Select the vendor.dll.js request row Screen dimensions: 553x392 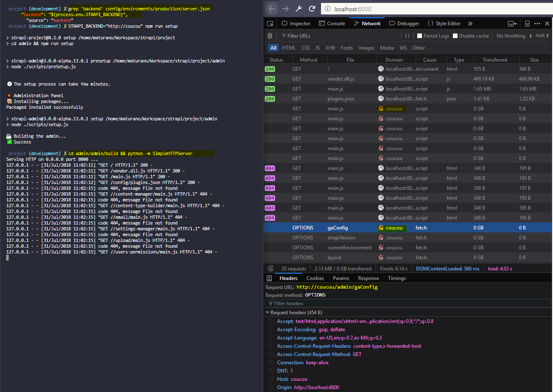[x=408, y=79]
